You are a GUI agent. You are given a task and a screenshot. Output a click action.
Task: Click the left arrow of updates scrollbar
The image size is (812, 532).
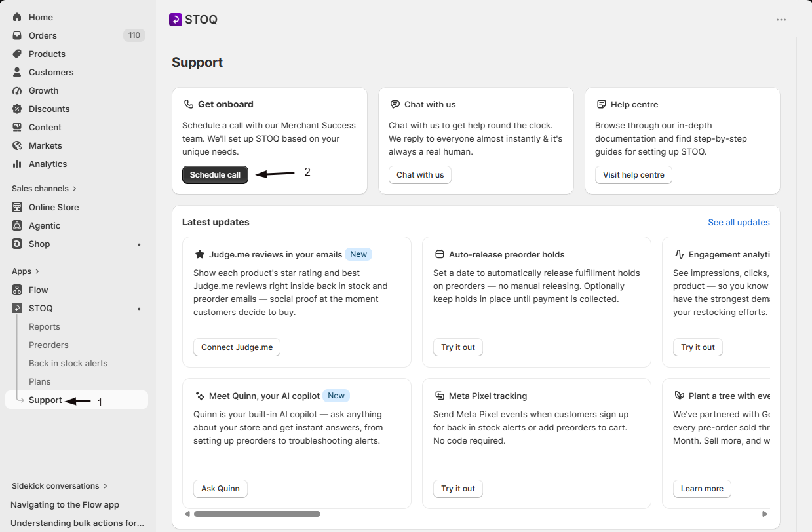187,514
